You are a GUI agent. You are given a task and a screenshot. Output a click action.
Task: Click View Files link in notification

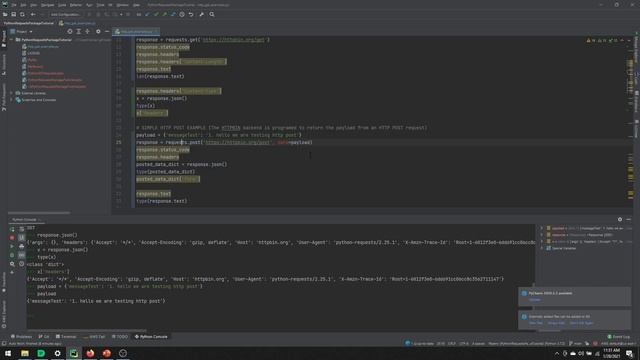point(536,323)
